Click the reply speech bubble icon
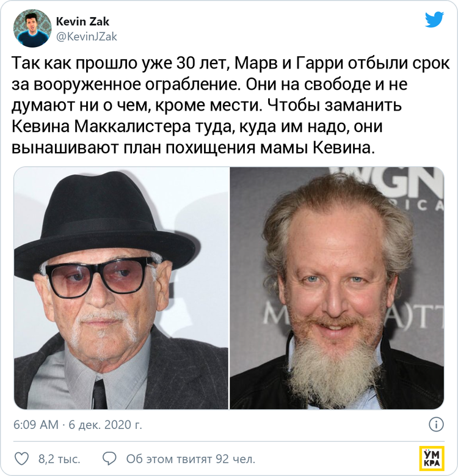 point(109,458)
